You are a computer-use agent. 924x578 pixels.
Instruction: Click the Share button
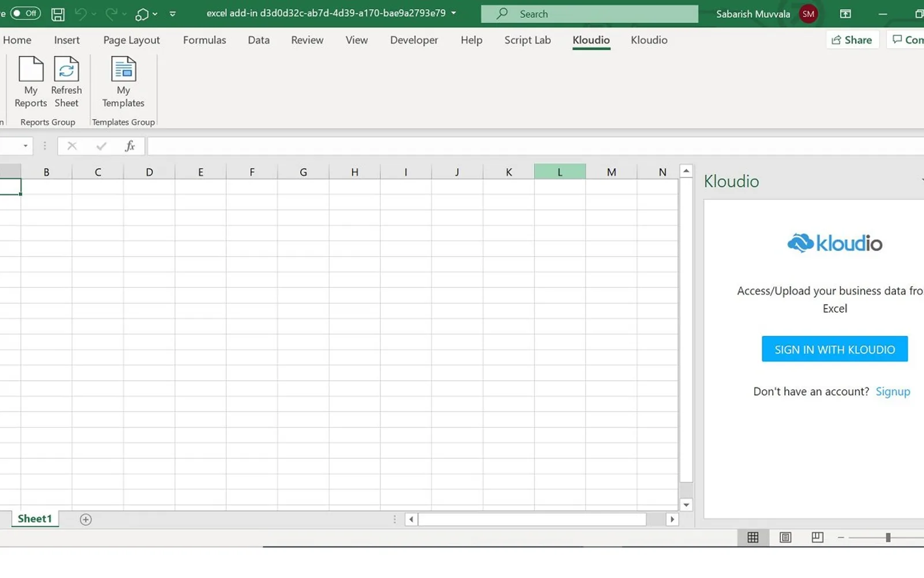click(852, 40)
